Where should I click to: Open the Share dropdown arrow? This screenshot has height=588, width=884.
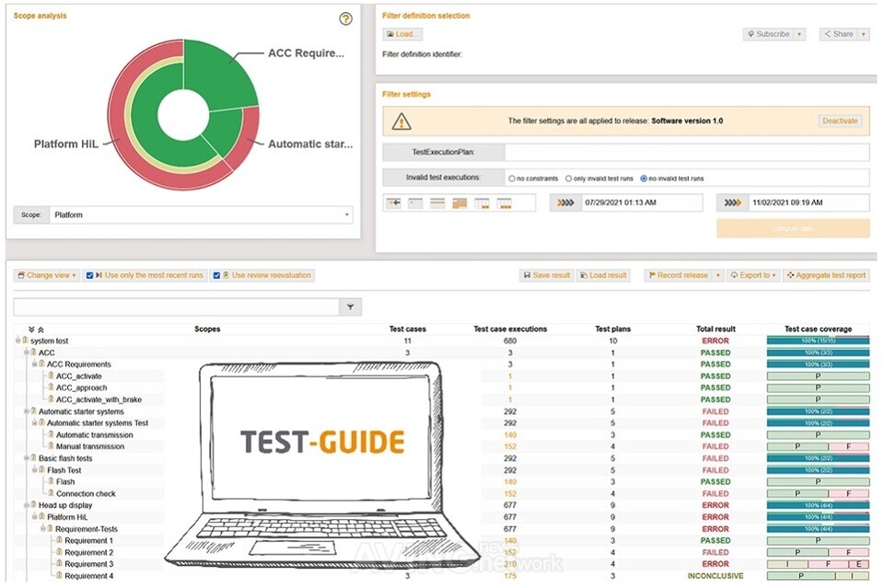tap(863, 34)
